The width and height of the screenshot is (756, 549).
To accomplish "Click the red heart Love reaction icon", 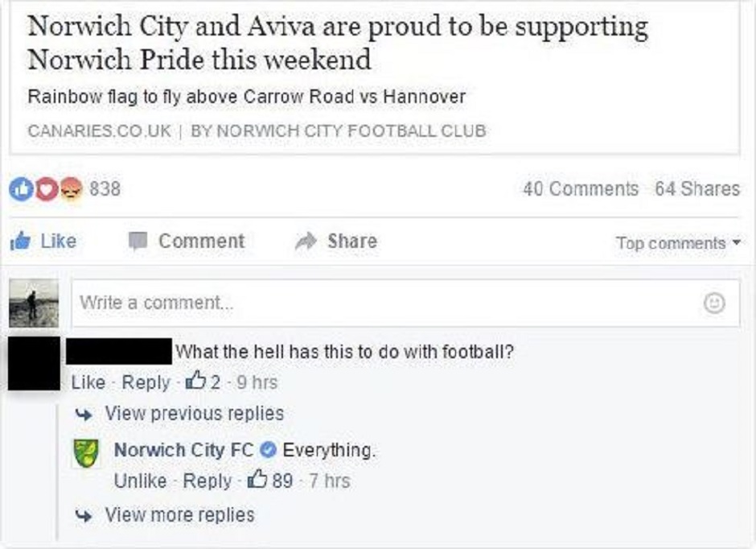I will [x=47, y=189].
